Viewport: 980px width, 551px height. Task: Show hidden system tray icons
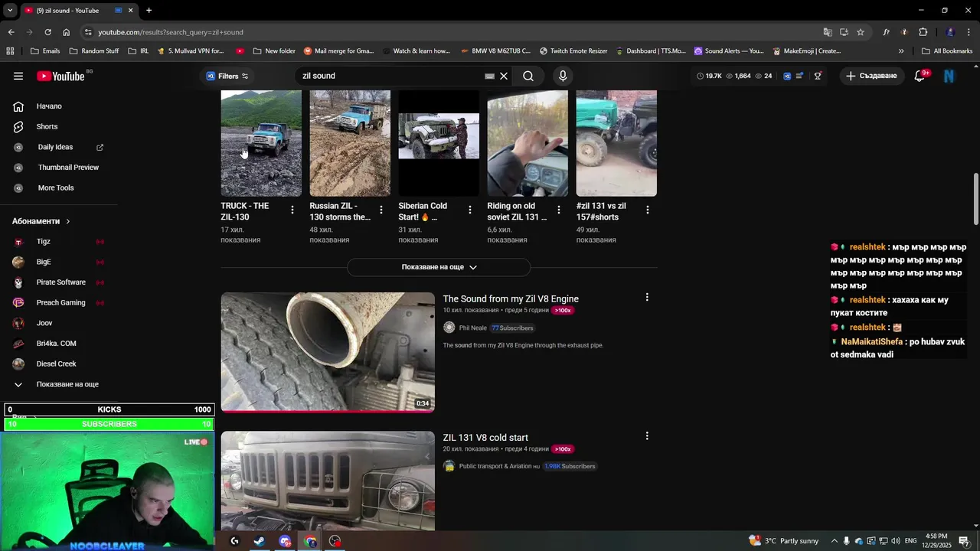[x=835, y=541]
